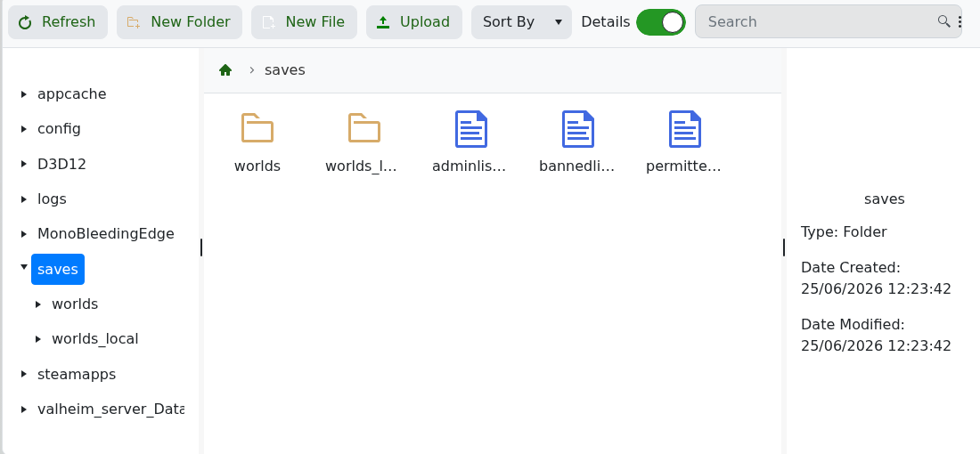Click the worlds_l... folder name label
This screenshot has height=454, width=980.
(361, 166)
